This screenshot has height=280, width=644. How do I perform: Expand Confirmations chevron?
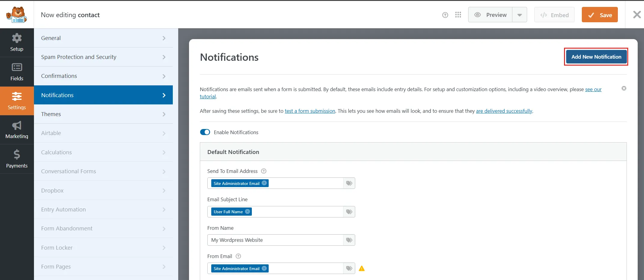click(164, 76)
